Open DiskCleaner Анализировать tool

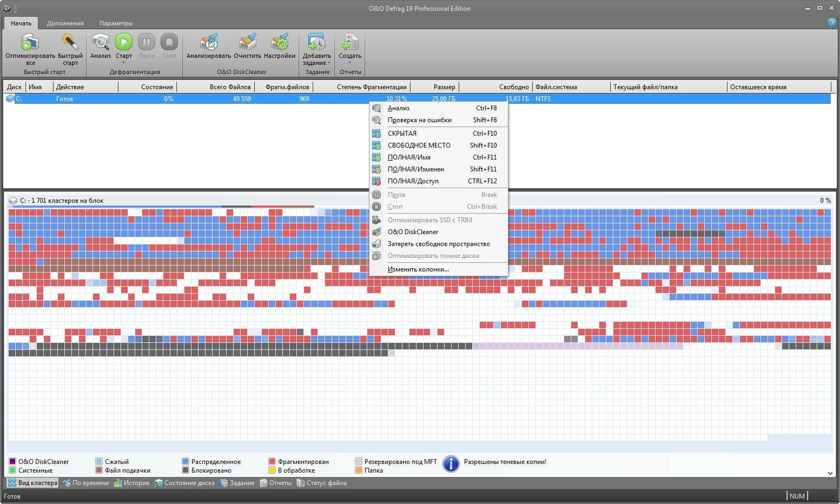tap(209, 42)
